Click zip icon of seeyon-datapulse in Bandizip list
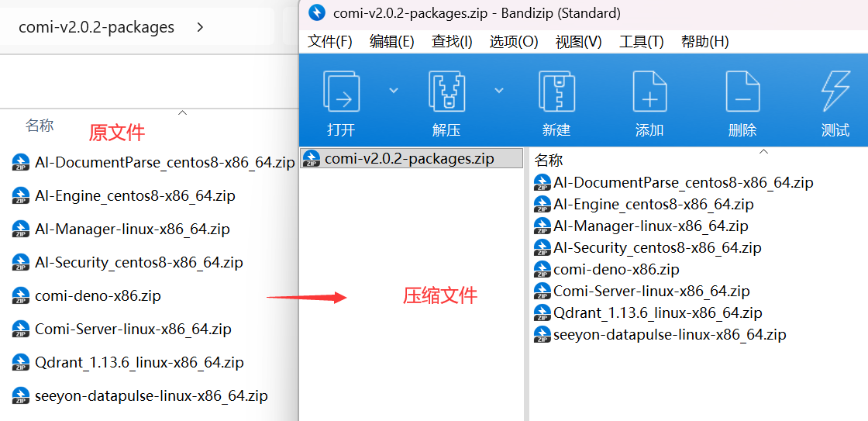Screen dimensions: 868x421 coord(542,335)
